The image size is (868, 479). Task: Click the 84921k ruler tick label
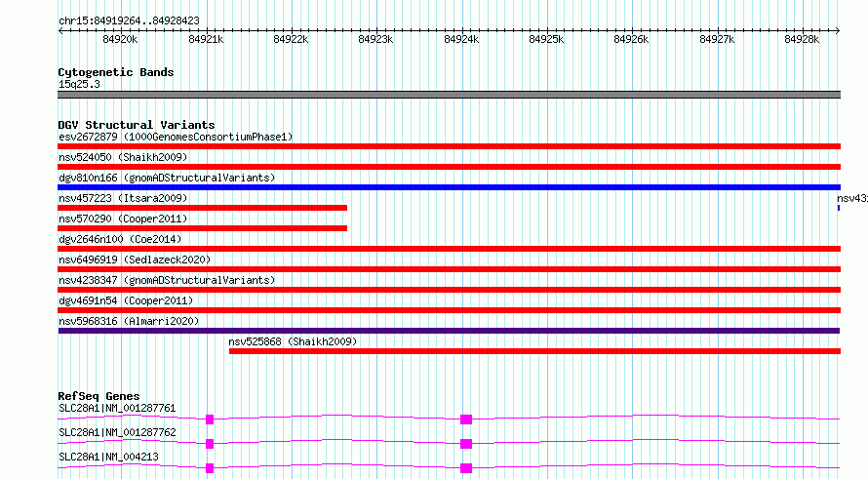click(x=206, y=39)
